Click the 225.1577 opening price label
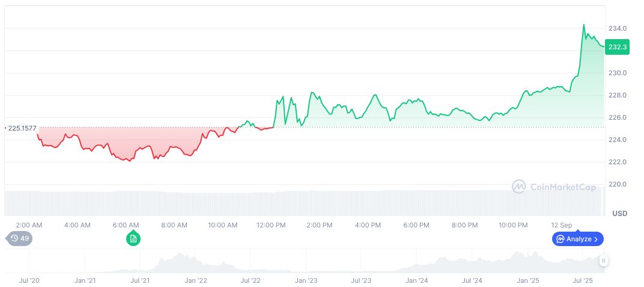 [x=22, y=128]
